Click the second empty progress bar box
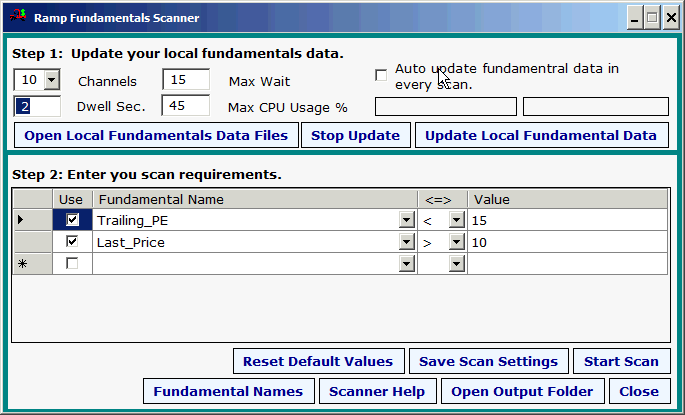 pyautogui.click(x=596, y=107)
